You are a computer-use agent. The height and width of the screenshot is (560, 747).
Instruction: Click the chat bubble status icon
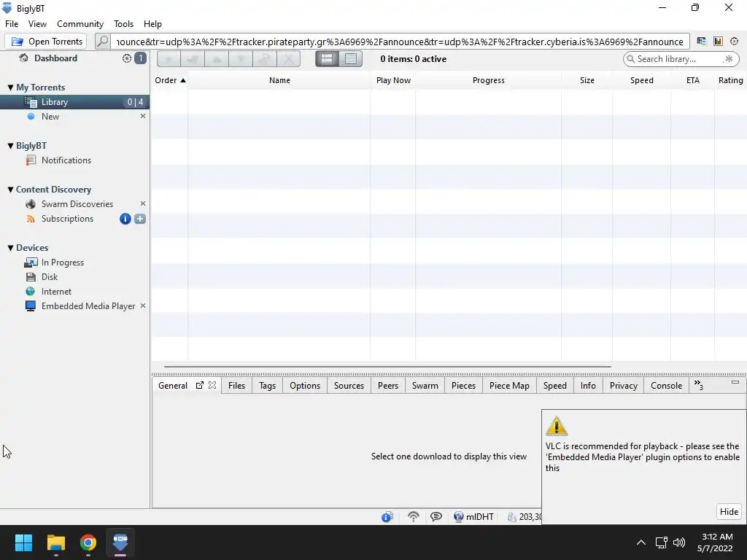[x=436, y=517]
